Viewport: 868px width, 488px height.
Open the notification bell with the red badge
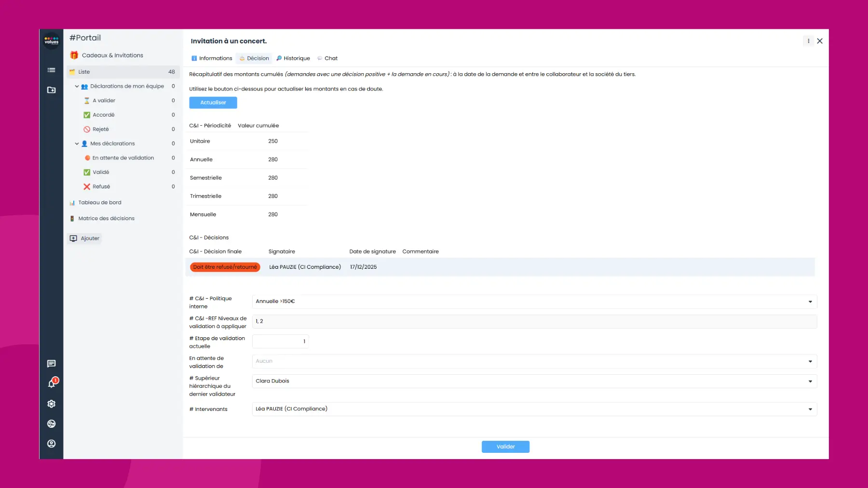coord(51,383)
